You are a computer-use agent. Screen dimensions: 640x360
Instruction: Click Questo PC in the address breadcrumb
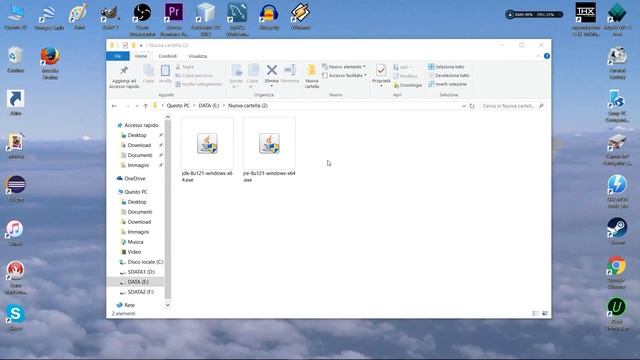point(178,106)
